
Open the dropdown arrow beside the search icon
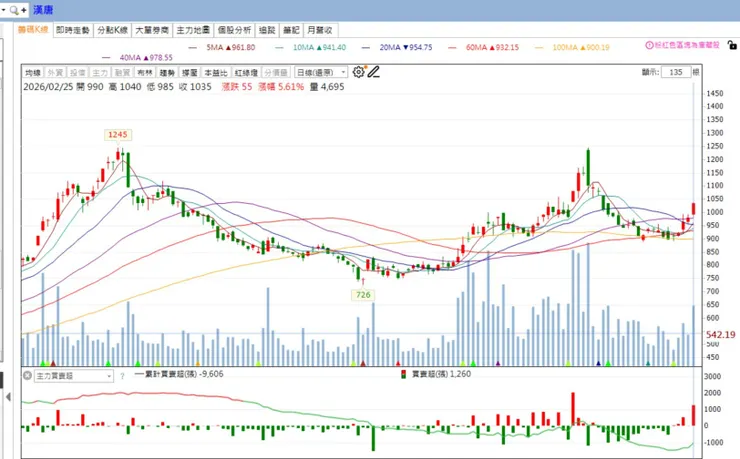3,10
